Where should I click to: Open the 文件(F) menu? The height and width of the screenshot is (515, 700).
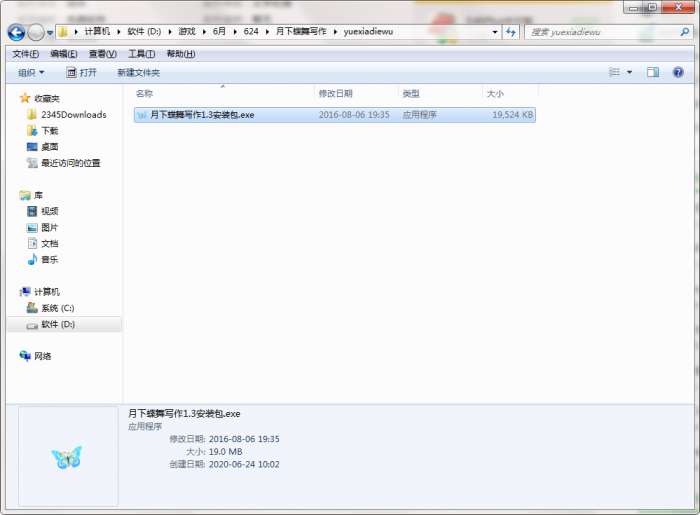(25, 54)
